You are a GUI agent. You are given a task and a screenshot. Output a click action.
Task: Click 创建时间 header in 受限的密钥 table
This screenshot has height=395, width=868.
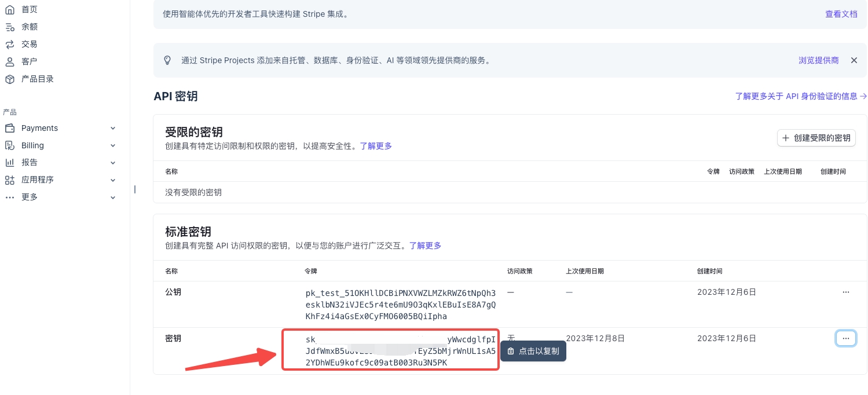point(833,171)
